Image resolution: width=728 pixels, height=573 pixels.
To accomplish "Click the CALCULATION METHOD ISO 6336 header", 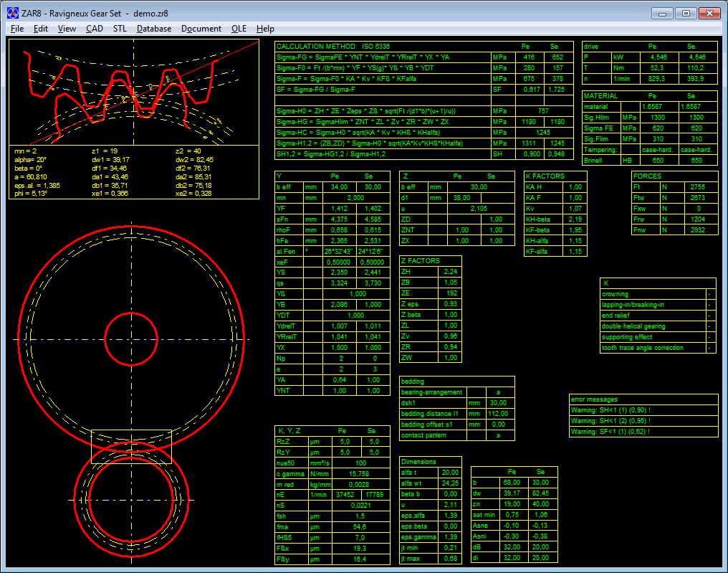I will pos(333,46).
